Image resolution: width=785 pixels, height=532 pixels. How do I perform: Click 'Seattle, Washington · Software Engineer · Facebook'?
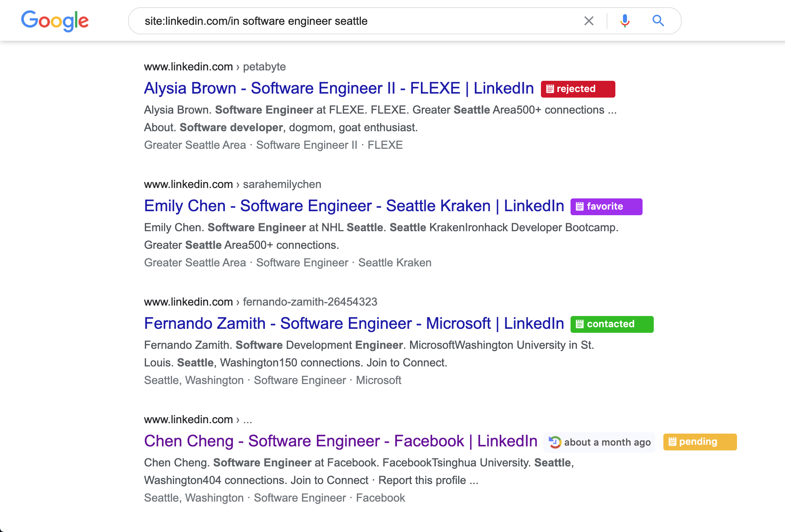click(x=274, y=498)
